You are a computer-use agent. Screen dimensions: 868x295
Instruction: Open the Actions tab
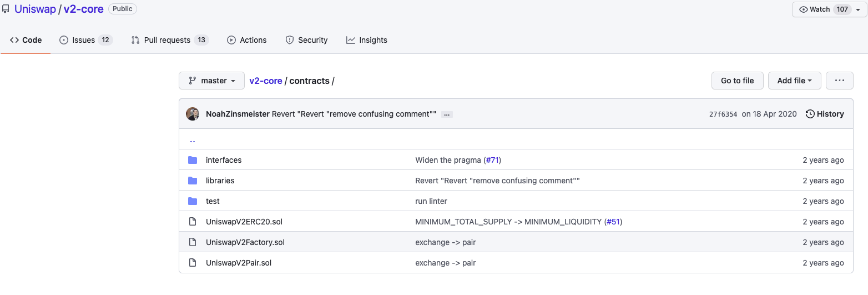[x=247, y=40]
